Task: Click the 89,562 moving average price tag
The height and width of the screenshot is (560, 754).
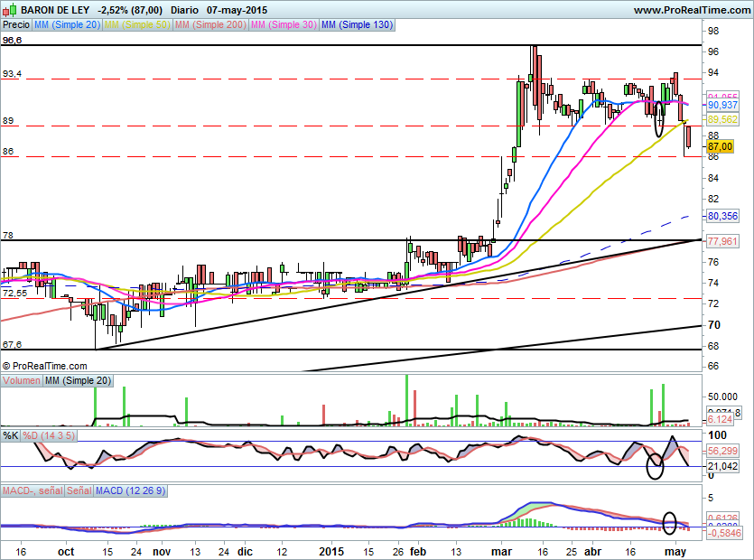Action: [722, 119]
